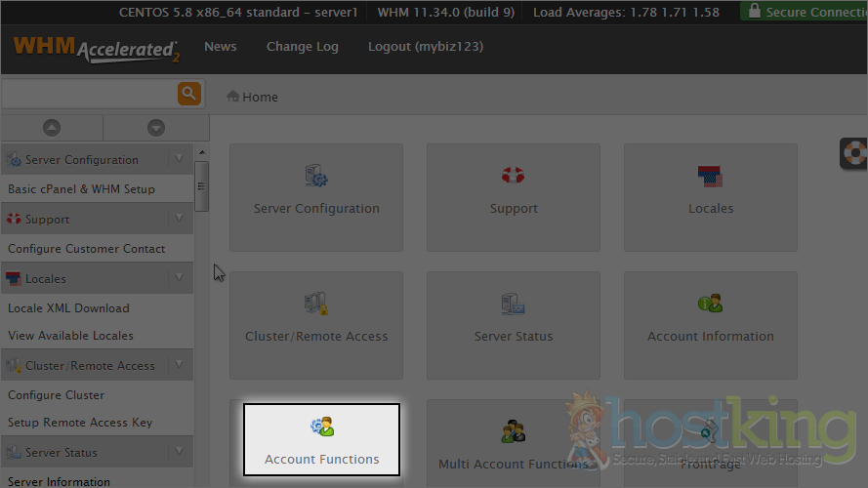Collapse the Server Configuration sidebar section
868x488 pixels.
click(179, 159)
